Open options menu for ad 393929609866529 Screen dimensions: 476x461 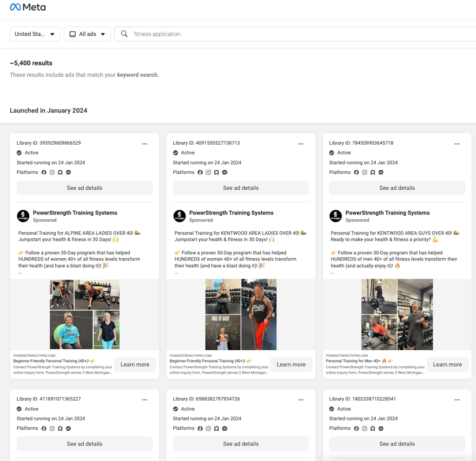point(145,144)
